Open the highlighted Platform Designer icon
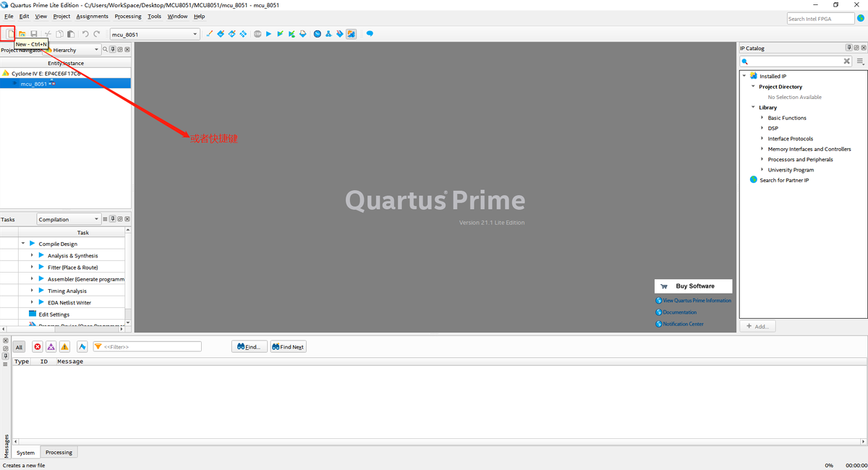The image size is (868, 470). pyautogui.click(x=351, y=34)
